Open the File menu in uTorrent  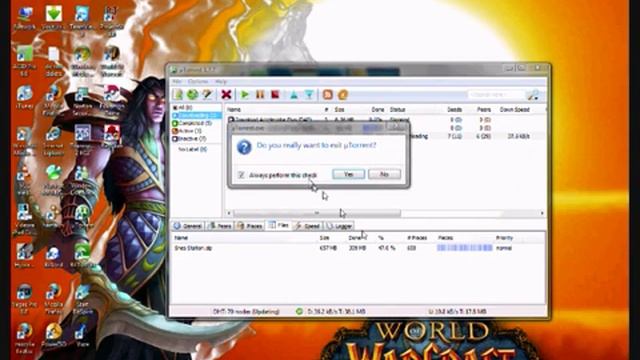click(x=176, y=82)
